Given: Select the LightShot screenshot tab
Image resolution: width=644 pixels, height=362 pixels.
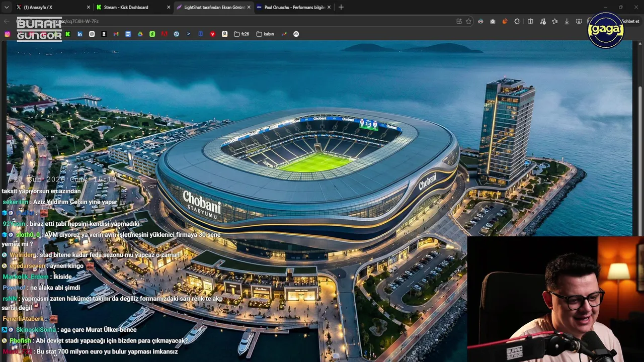Looking at the screenshot, I should point(213,7).
